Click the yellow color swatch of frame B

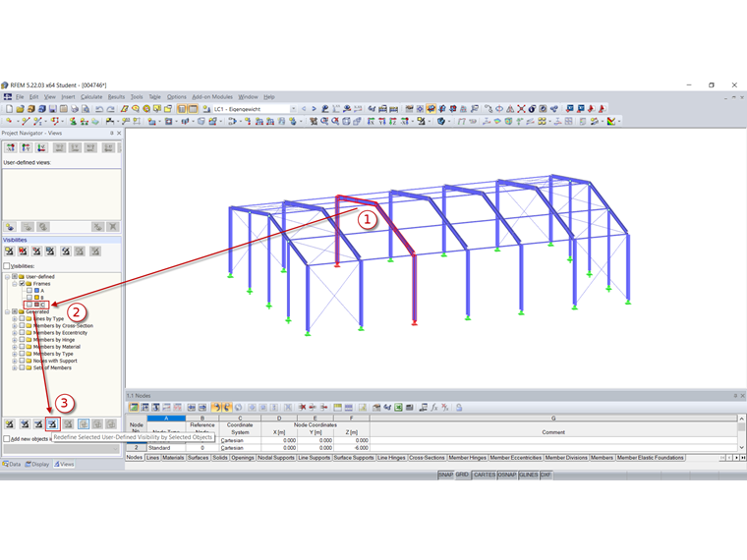(36, 298)
